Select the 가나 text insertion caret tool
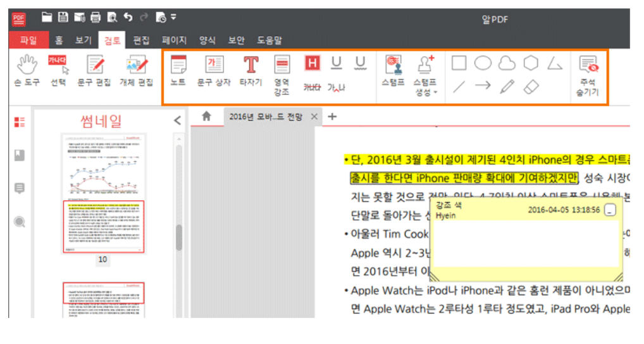 point(336,87)
